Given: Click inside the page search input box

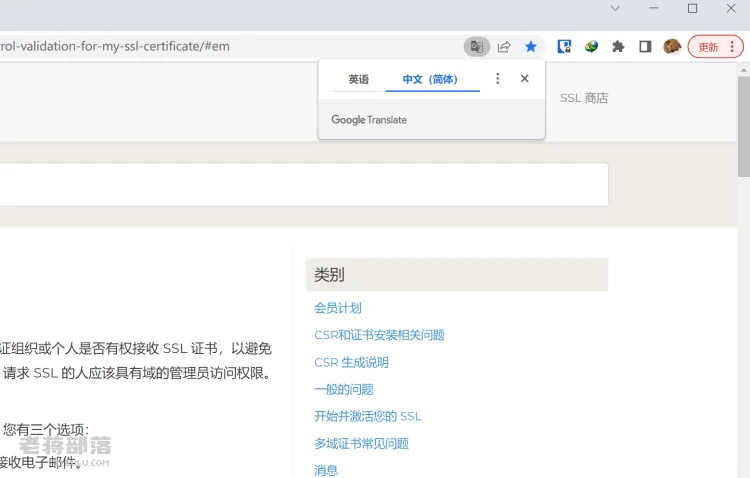Looking at the screenshot, I should point(304,185).
